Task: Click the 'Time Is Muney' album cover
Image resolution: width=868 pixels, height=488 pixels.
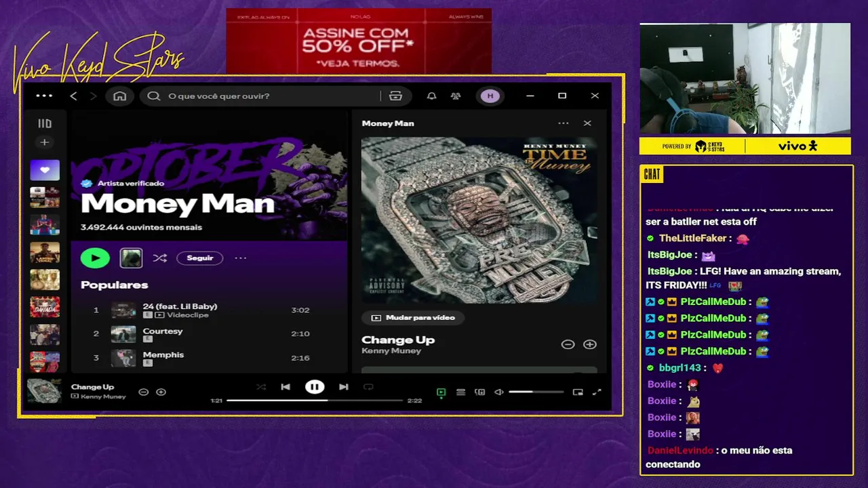Action: [479, 220]
